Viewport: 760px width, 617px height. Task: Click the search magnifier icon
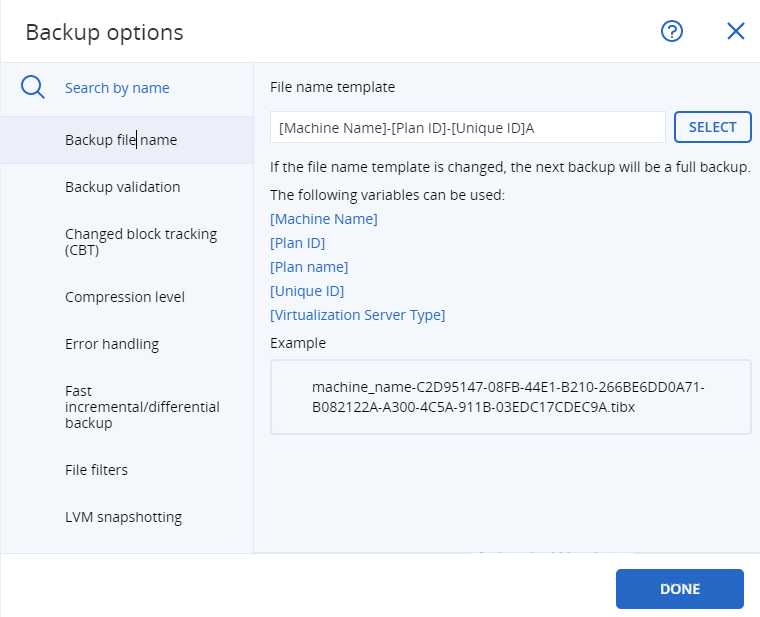tap(32, 88)
